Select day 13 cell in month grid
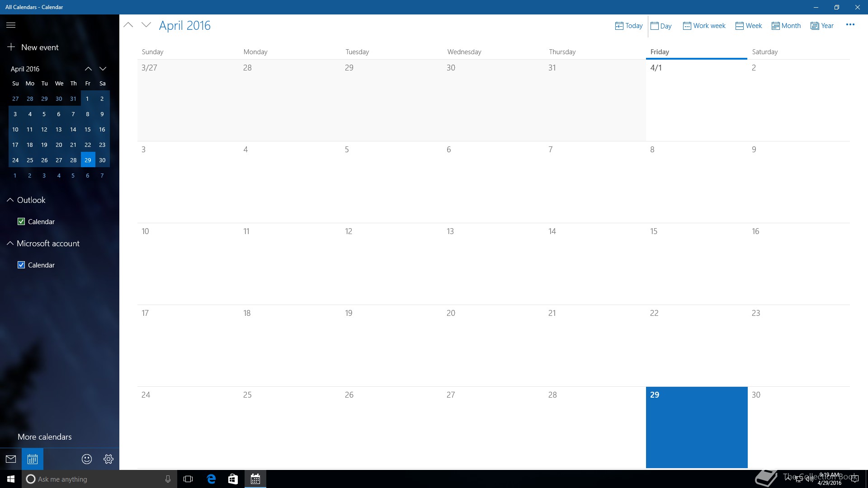Image resolution: width=868 pixels, height=488 pixels. tap(493, 264)
